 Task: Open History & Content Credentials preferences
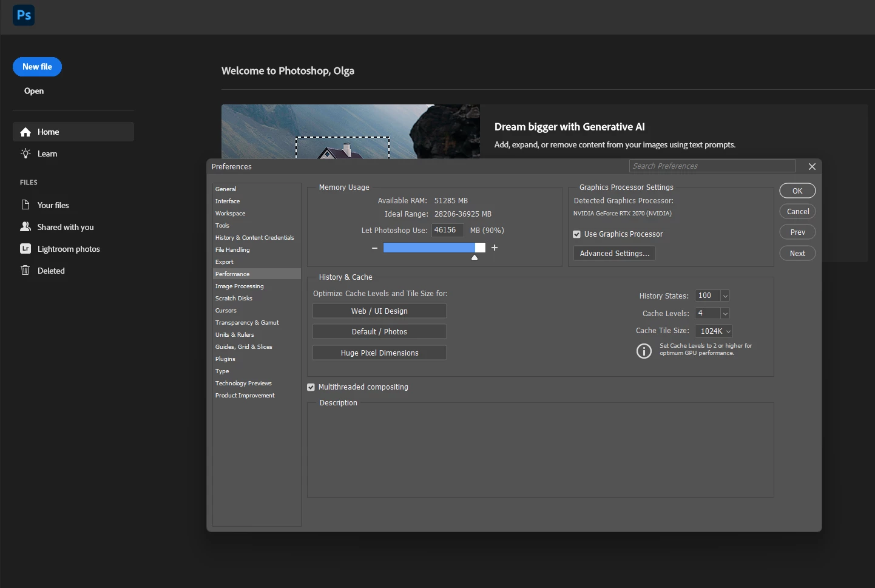click(x=257, y=238)
